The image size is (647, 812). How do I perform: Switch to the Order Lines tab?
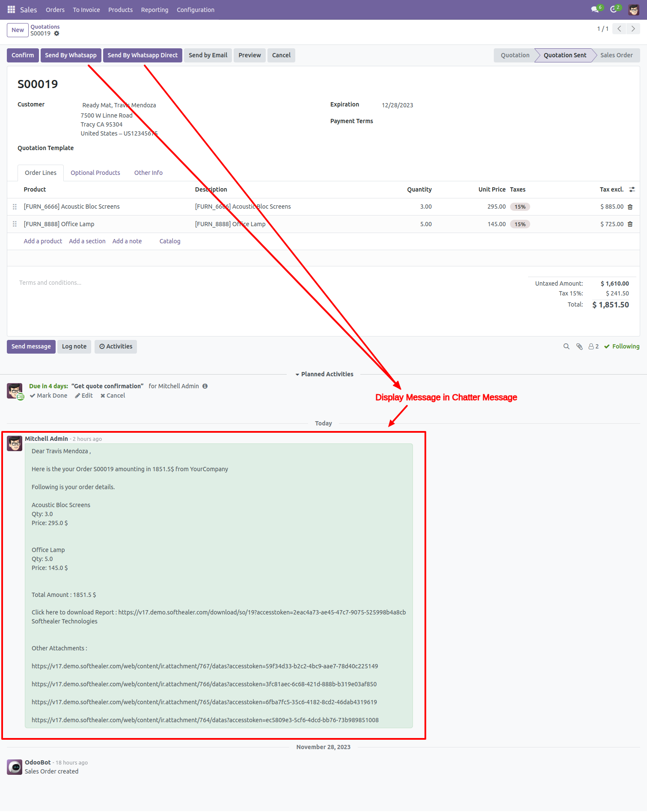click(41, 173)
